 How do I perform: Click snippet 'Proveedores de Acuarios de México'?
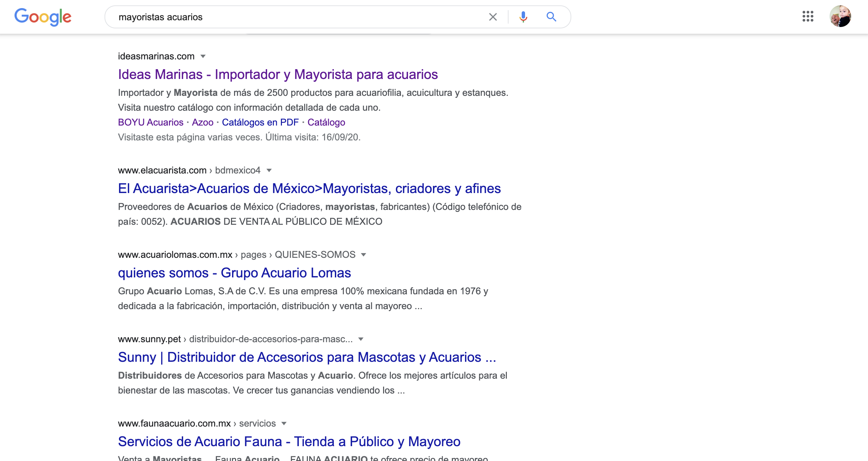(x=320, y=214)
